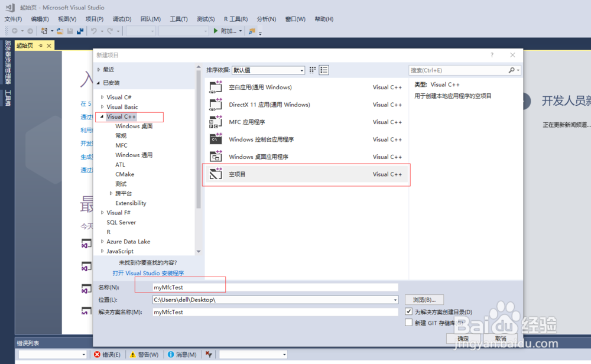Click the 浏览(B)... button

[424, 300]
